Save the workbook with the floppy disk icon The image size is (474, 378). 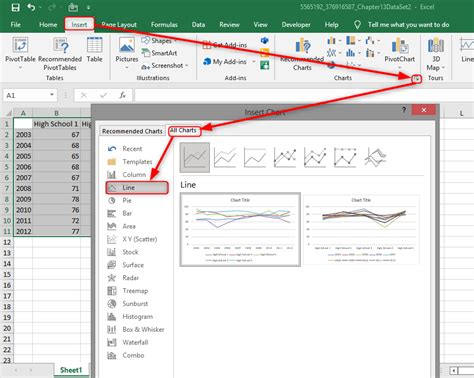15,7
